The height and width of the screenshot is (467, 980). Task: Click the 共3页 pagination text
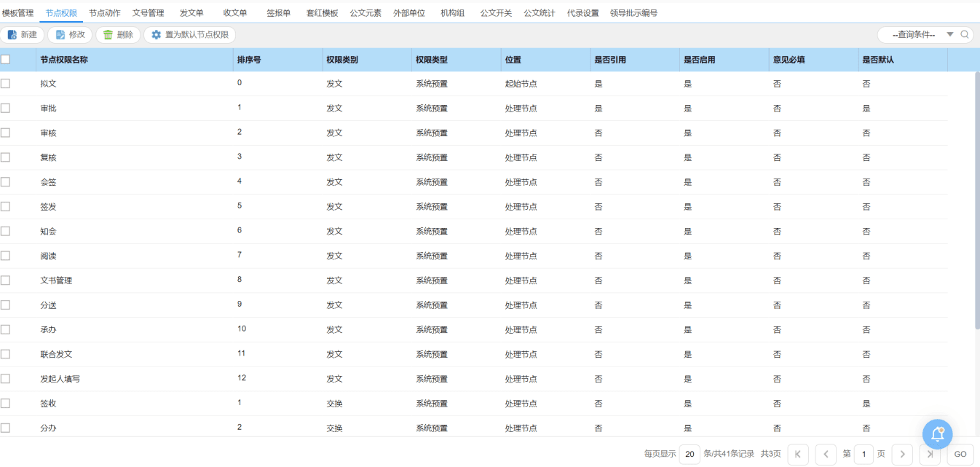click(x=771, y=454)
